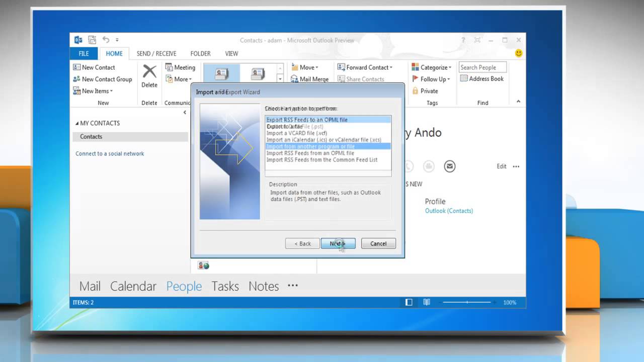
Task: Cancel the Import and Export Wizard
Action: pyautogui.click(x=378, y=243)
